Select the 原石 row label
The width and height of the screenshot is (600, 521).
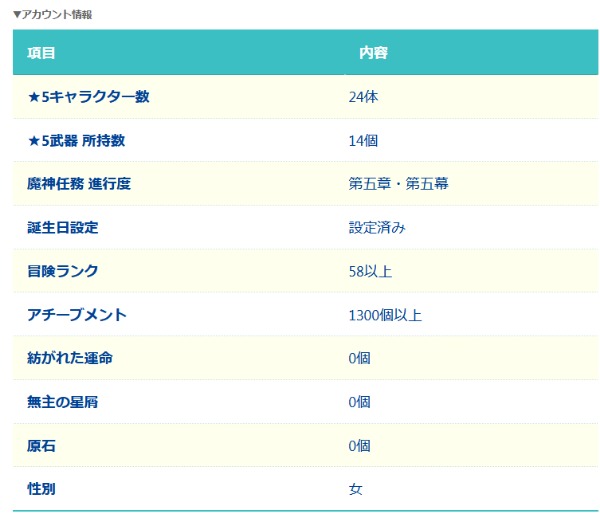tap(41, 445)
